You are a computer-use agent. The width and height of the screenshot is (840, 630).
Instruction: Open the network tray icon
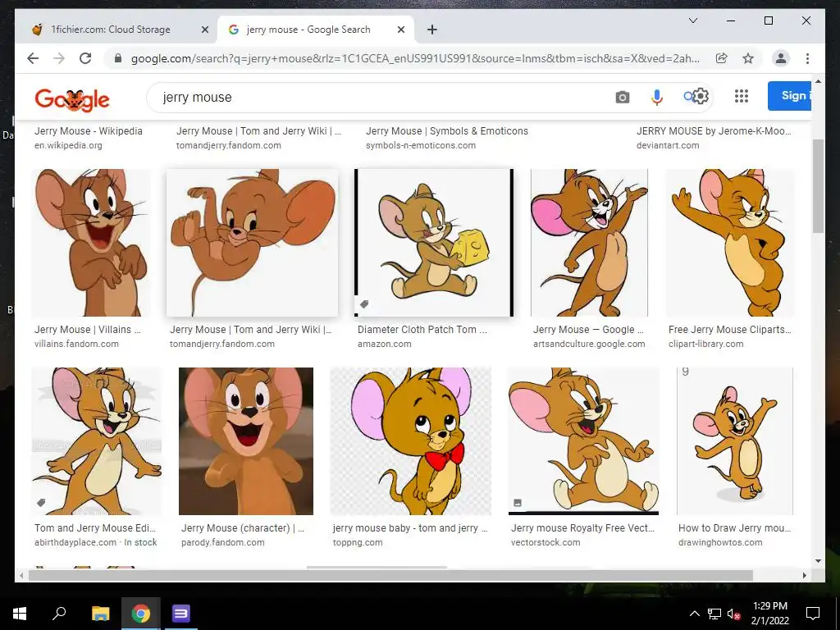tap(714, 614)
